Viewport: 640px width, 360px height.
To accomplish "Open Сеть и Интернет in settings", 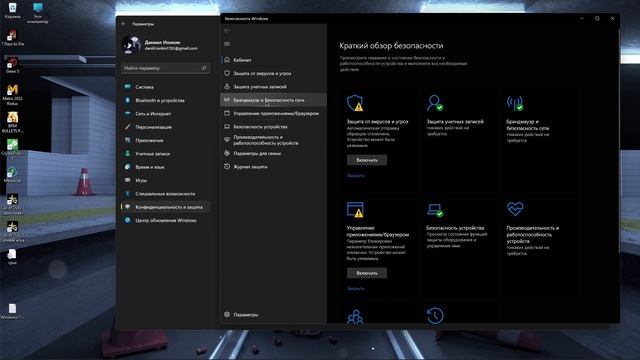I will 165,114.
